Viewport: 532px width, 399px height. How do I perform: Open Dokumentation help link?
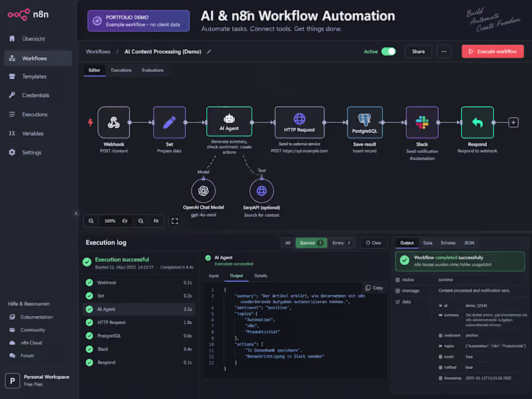pos(31,317)
